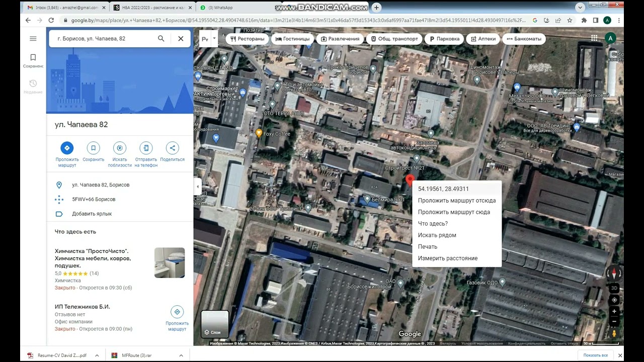Click the ООО АВ Трейдинг map marker
The width and height of the screenshot is (644, 362).
point(577,127)
